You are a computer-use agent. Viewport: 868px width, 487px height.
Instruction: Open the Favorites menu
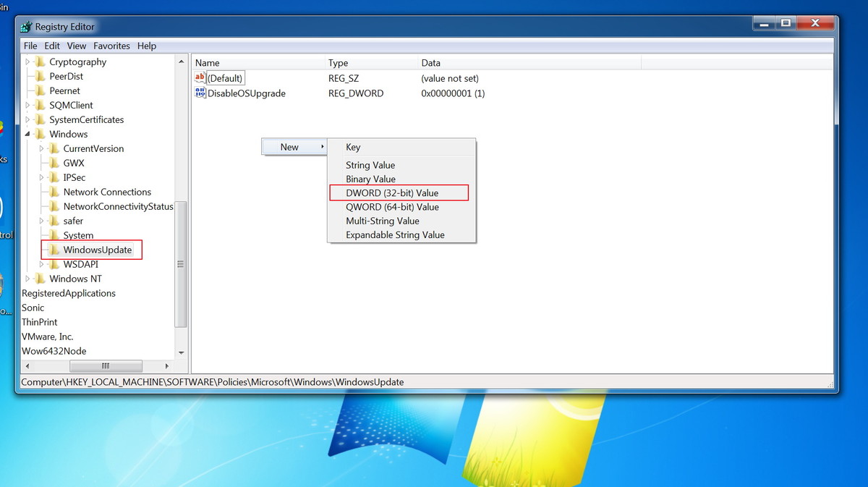(112, 46)
